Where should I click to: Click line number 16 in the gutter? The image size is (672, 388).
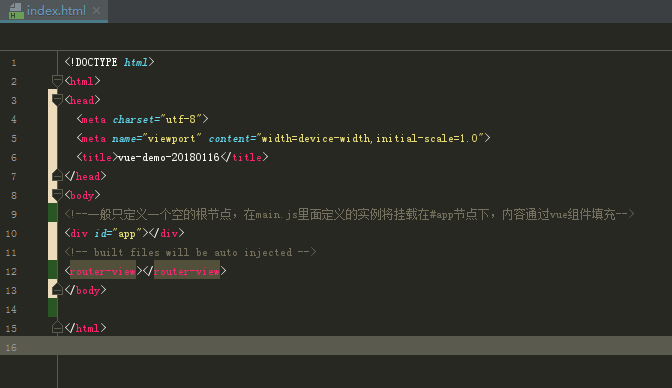[x=11, y=348]
